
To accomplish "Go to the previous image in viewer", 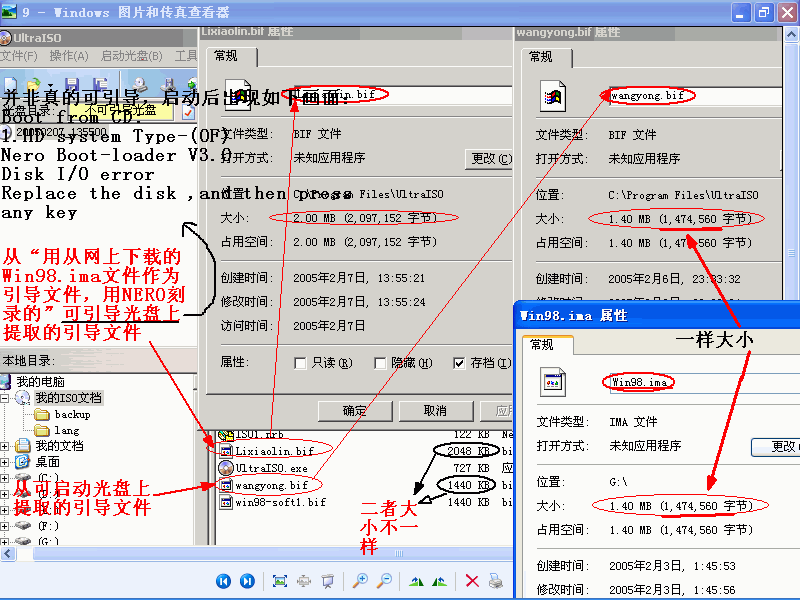I will 223,581.
